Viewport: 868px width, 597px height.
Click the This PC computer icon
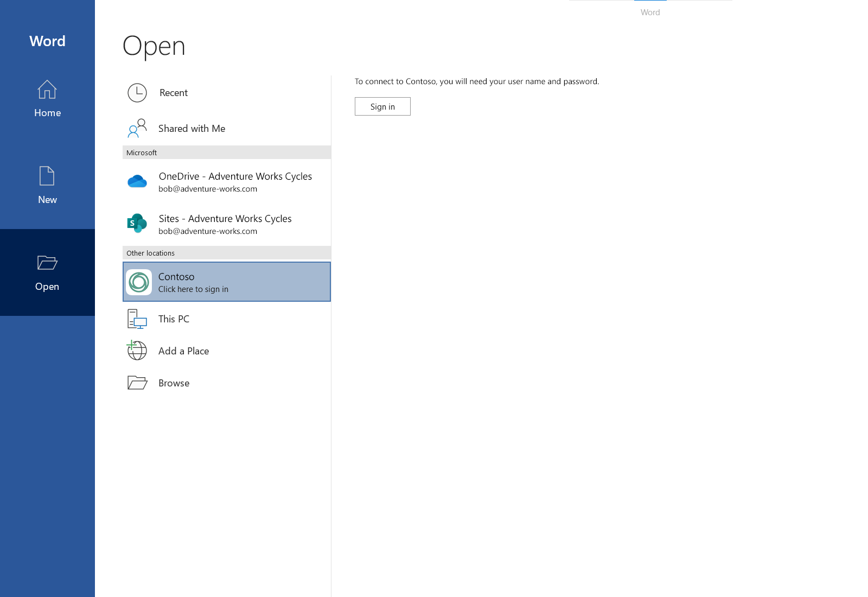136,319
